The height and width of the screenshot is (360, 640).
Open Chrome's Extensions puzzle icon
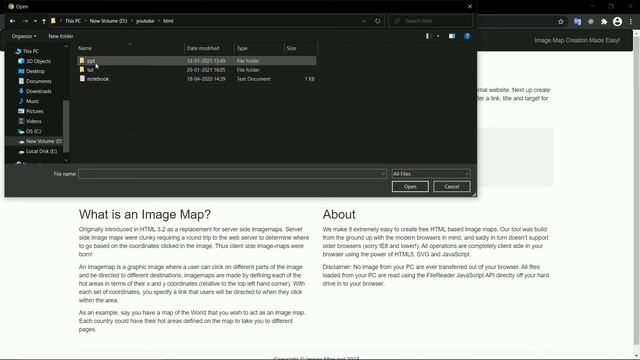click(x=604, y=22)
